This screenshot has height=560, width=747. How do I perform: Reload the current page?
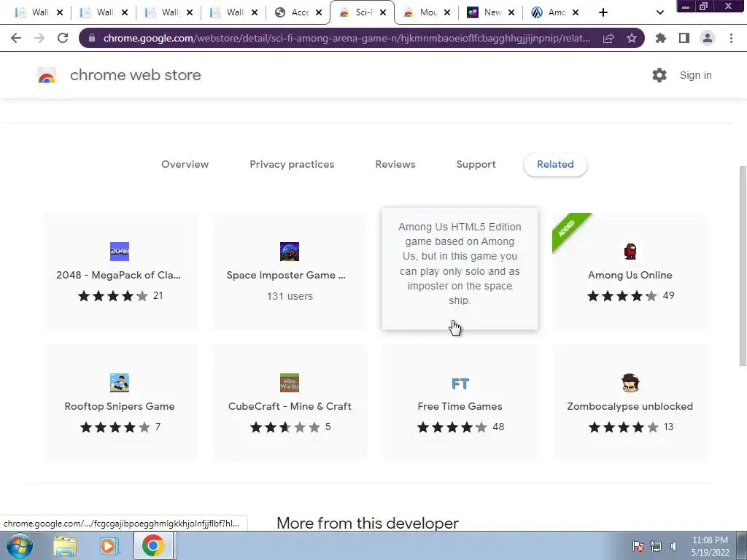[63, 38]
